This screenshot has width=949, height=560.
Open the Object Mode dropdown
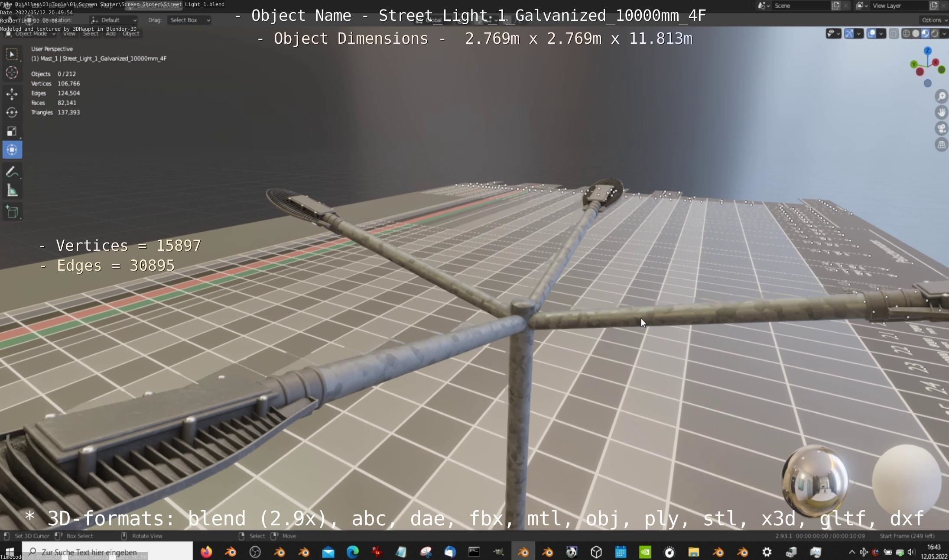click(30, 33)
